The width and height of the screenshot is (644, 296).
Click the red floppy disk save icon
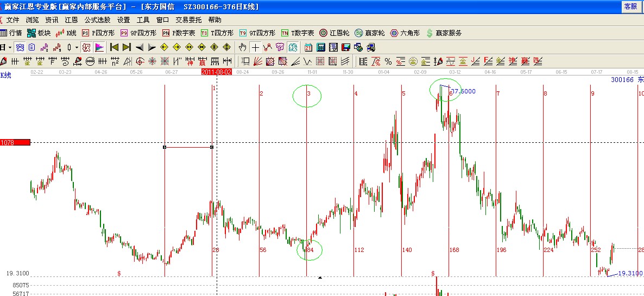(346, 47)
